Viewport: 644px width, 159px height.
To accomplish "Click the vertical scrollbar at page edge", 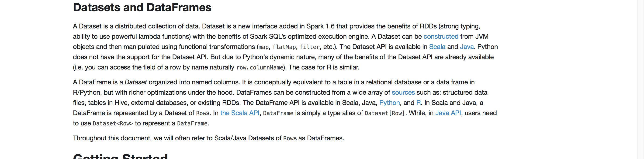I will [641, 79].
